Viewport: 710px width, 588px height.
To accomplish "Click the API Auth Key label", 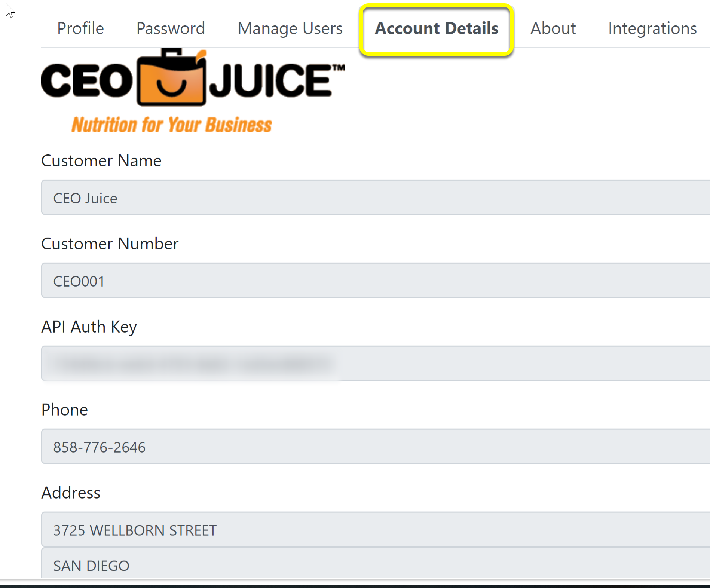I will (x=89, y=327).
